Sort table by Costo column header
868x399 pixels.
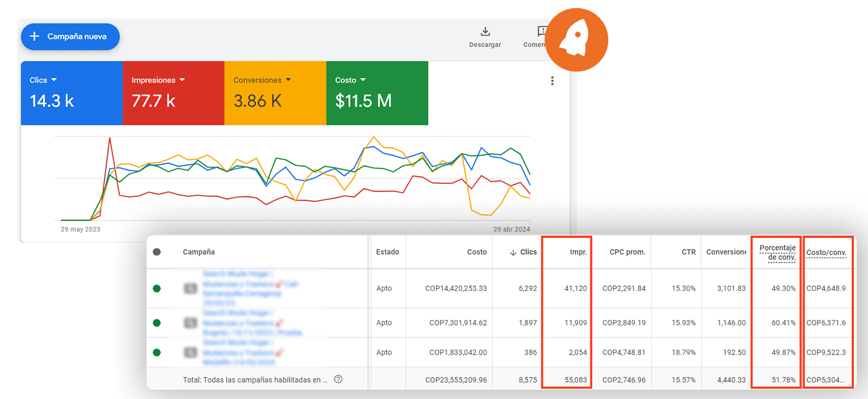tap(477, 252)
